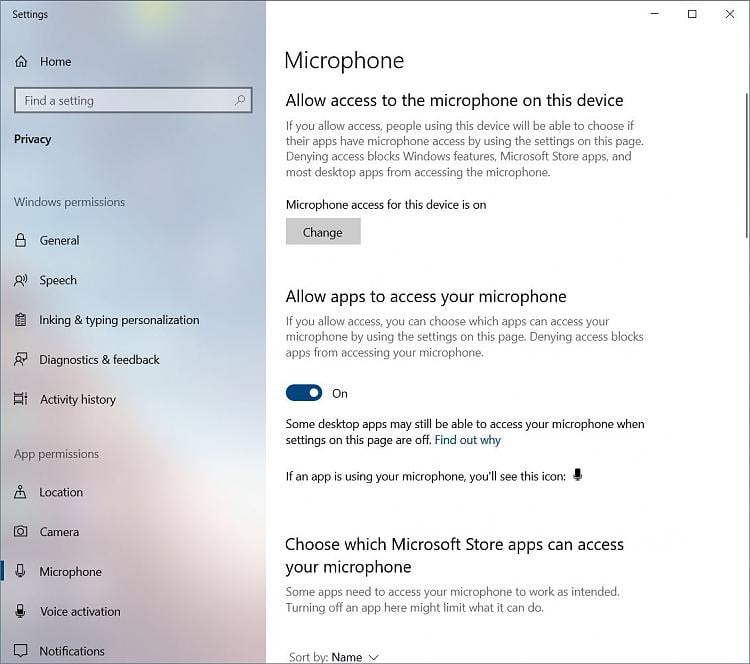Click the Voice activation microphone icon

coord(20,611)
